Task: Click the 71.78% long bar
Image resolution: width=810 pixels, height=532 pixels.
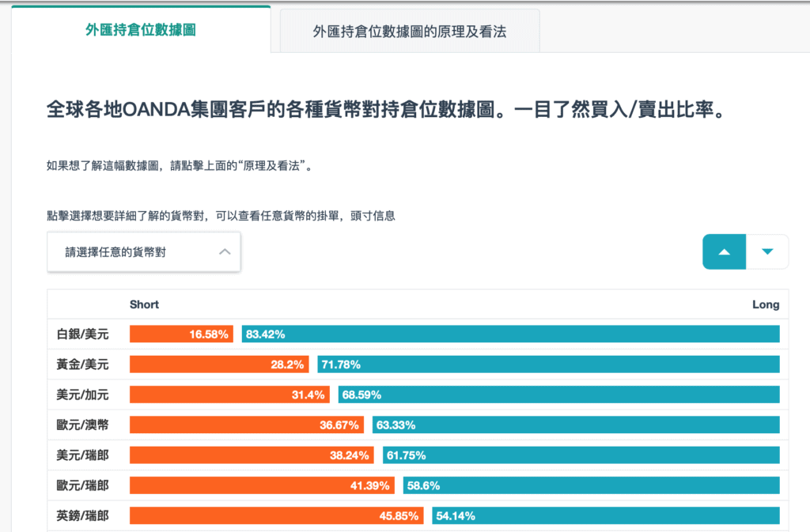Action: click(548, 364)
